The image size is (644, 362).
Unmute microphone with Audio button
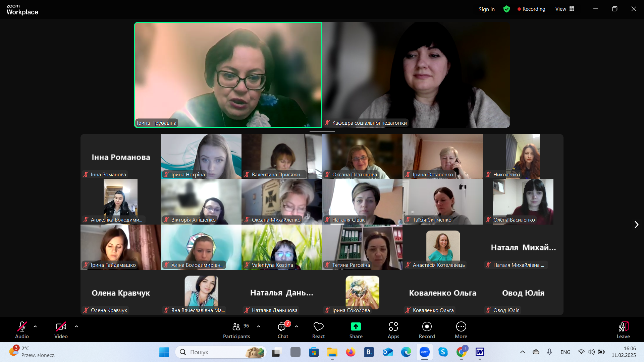(x=22, y=330)
